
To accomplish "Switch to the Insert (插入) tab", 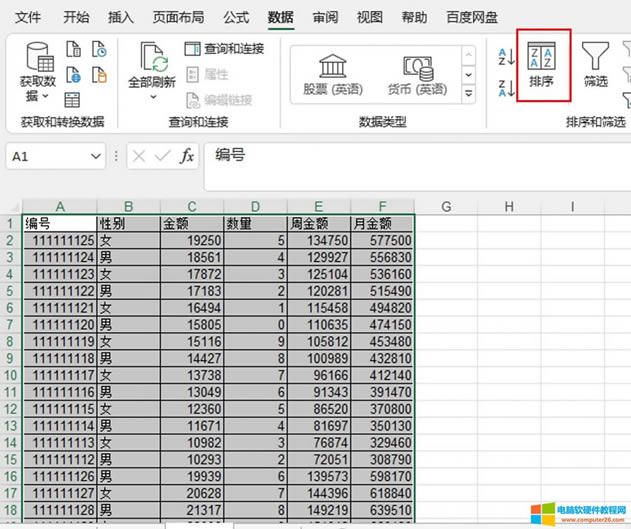I will pos(120,17).
